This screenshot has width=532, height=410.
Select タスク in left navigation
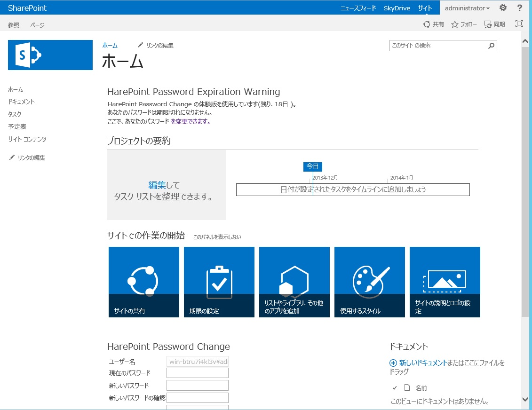point(15,114)
